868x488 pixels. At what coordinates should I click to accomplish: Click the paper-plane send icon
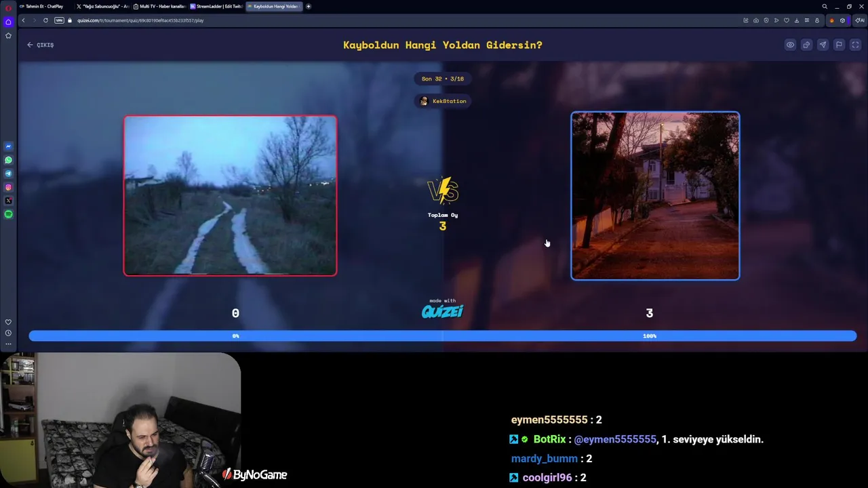pyautogui.click(x=823, y=45)
